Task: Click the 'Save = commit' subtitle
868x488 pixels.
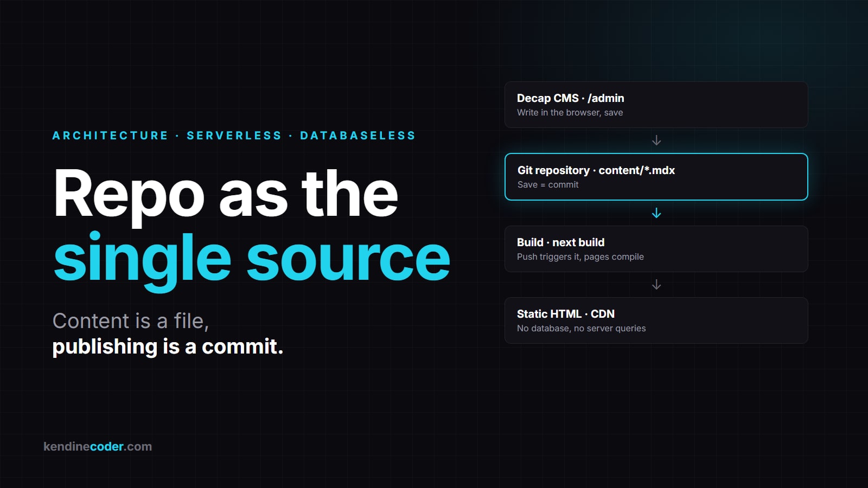Action: point(548,185)
